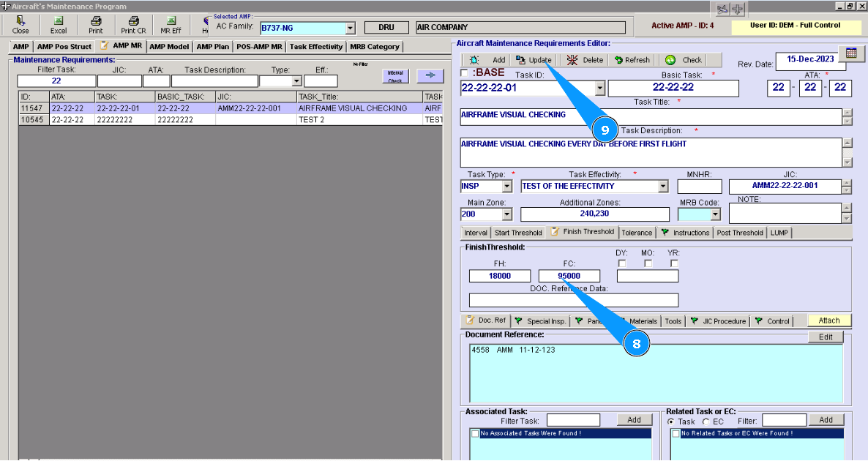
Task: Open the JIC Procedure tab
Action: (719, 321)
